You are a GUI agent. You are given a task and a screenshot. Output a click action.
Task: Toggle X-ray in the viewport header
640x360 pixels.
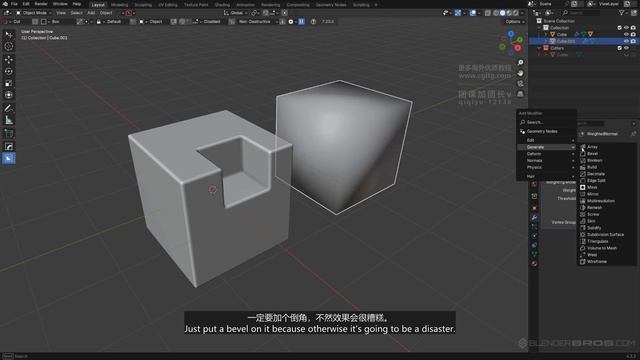(488, 13)
